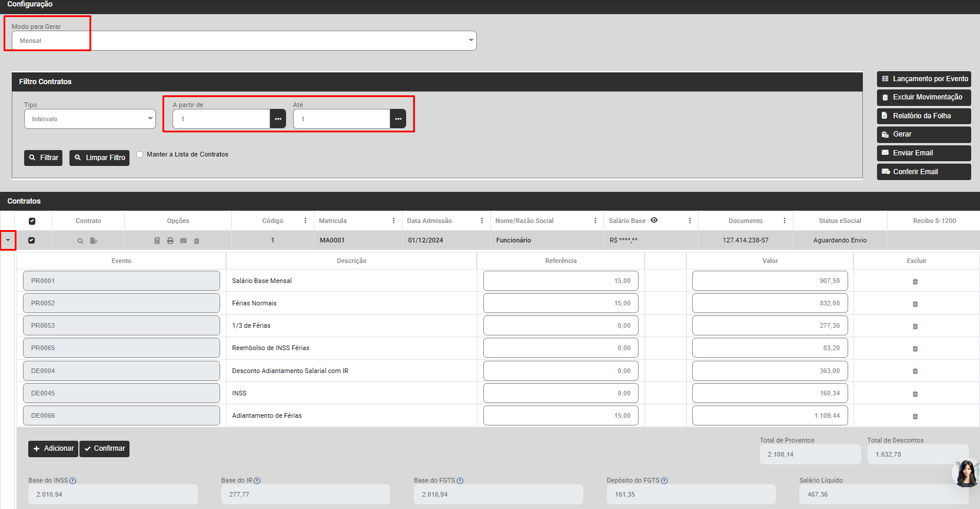Enable Manter a Lista de Contratos checkbox
The height and width of the screenshot is (509, 980).
(140, 154)
